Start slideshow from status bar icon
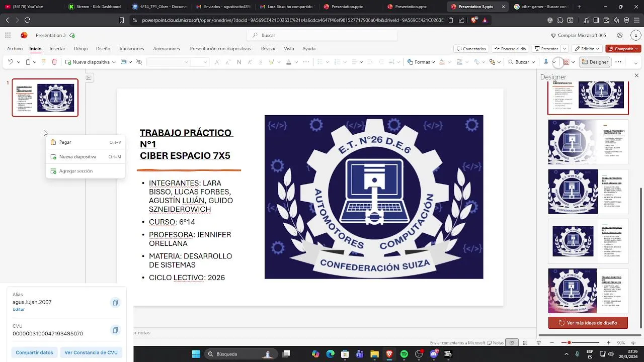The image size is (644, 362). 539,343
